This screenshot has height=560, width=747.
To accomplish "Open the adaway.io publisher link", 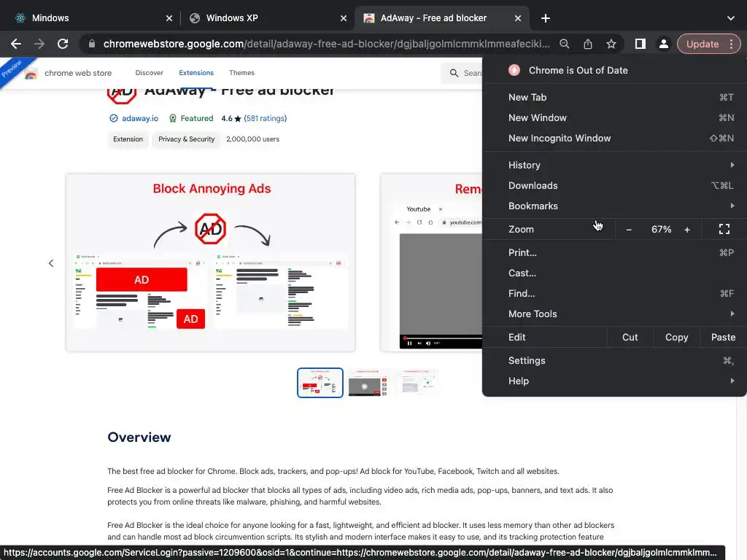I will [139, 119].
